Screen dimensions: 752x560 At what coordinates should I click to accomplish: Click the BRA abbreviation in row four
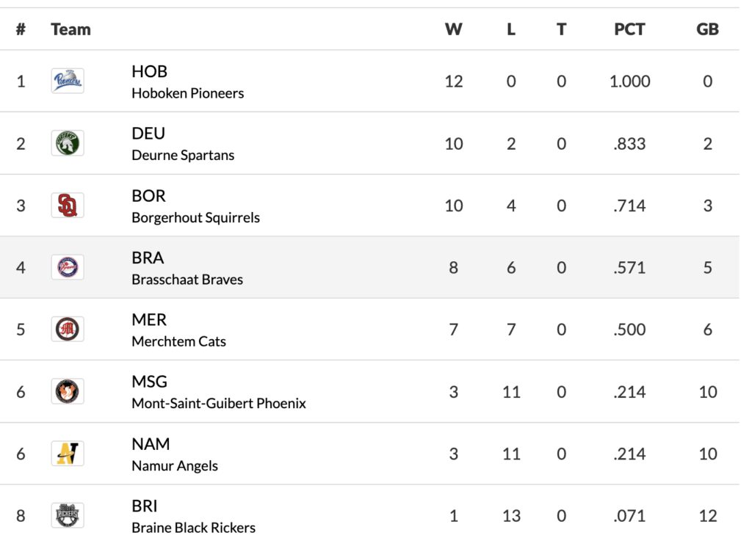[148, 258]
